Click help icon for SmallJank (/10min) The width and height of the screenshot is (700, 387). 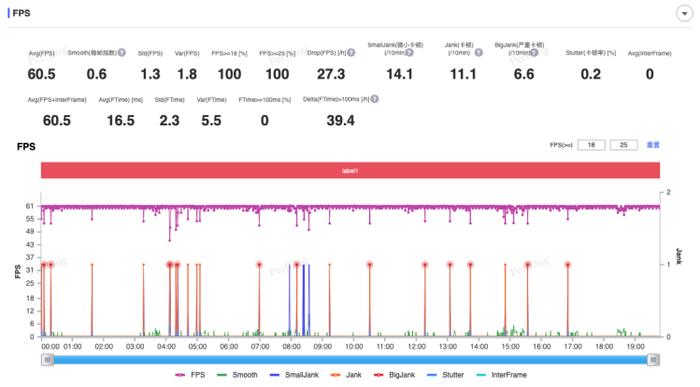409,53
